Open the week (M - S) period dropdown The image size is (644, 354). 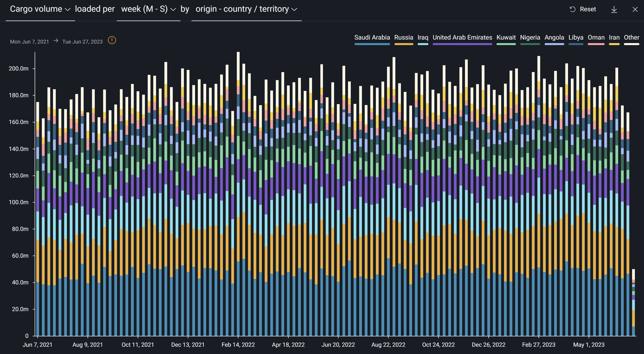pyautogui.click(x=148, y=9)
